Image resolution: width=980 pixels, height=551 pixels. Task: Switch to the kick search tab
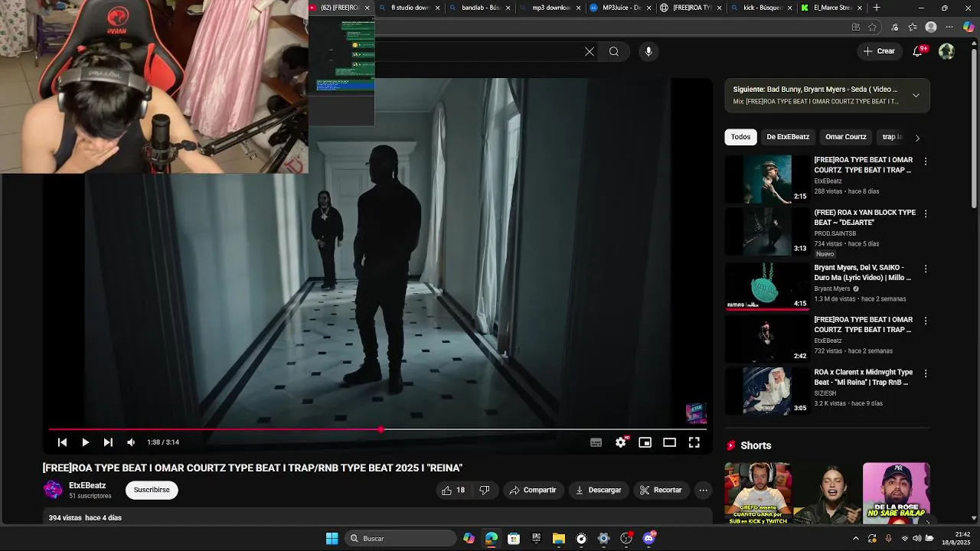tap(762, 8)
